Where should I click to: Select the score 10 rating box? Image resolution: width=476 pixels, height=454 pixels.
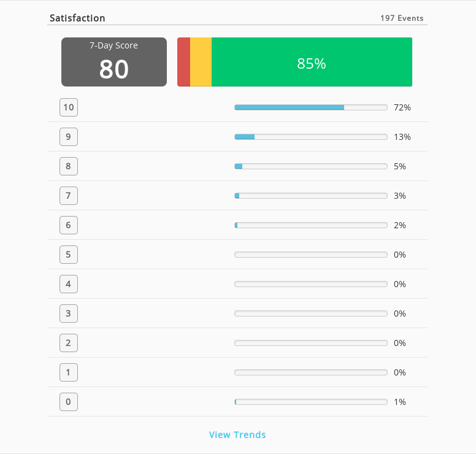pyautogui.click(x=69, y=107)
